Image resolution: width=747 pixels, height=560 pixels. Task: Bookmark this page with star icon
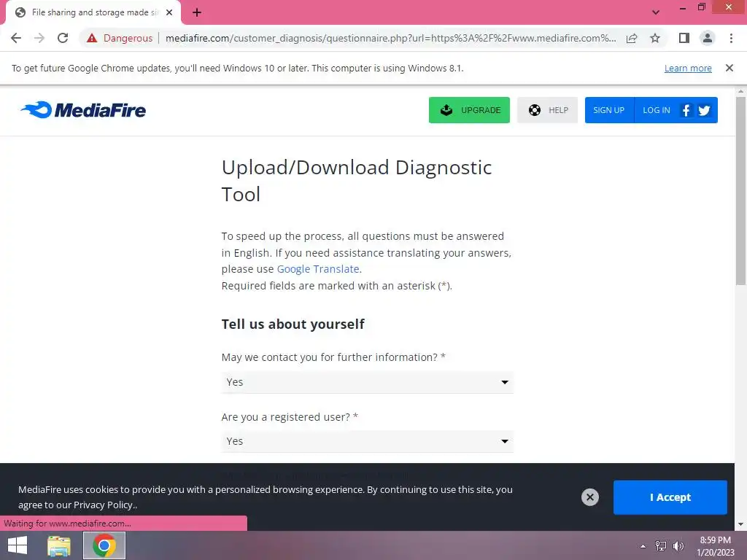pos(655,38)
